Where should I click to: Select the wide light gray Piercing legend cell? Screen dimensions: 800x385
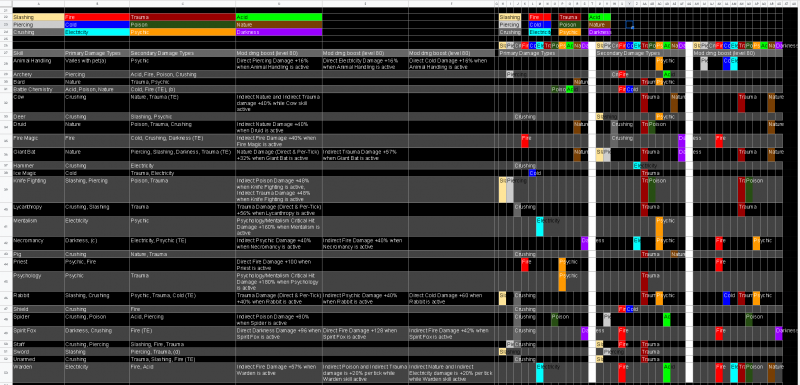(x=38, y=24)
